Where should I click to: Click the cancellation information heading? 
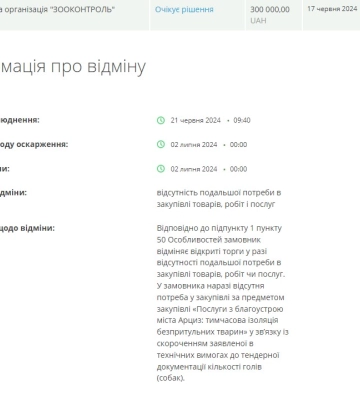73,66
